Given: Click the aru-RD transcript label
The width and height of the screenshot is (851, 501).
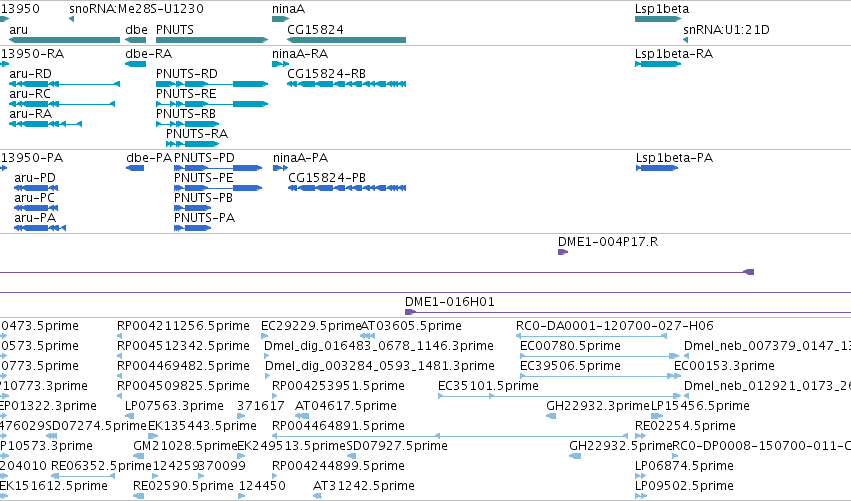Looking at the screenshot, I should point(30,74).
